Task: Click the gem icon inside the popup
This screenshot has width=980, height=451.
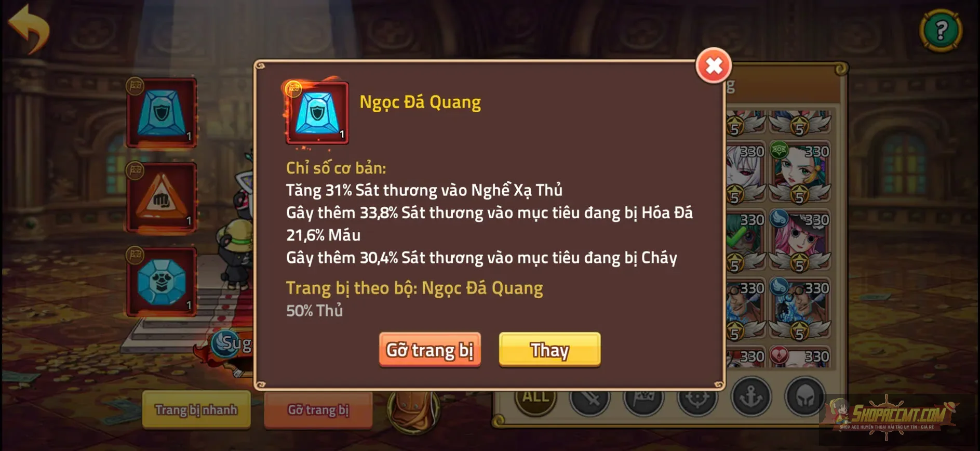Action: [317, 113]
